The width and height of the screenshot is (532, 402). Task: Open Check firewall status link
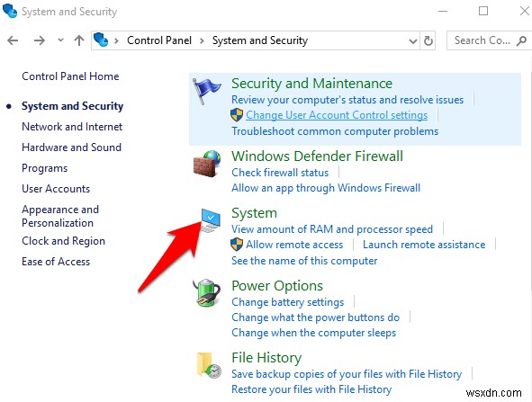pyautogui.click(x=280, y=173)
